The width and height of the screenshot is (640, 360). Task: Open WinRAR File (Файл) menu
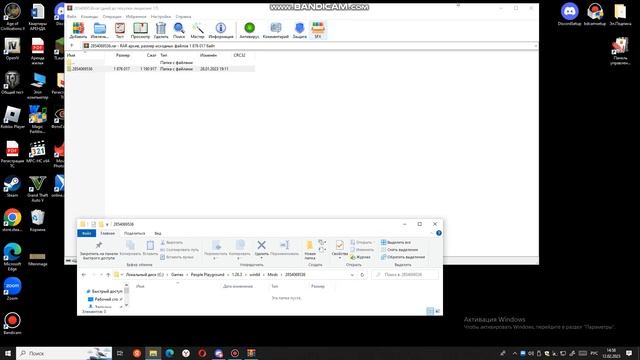click(x=71, y=16)
